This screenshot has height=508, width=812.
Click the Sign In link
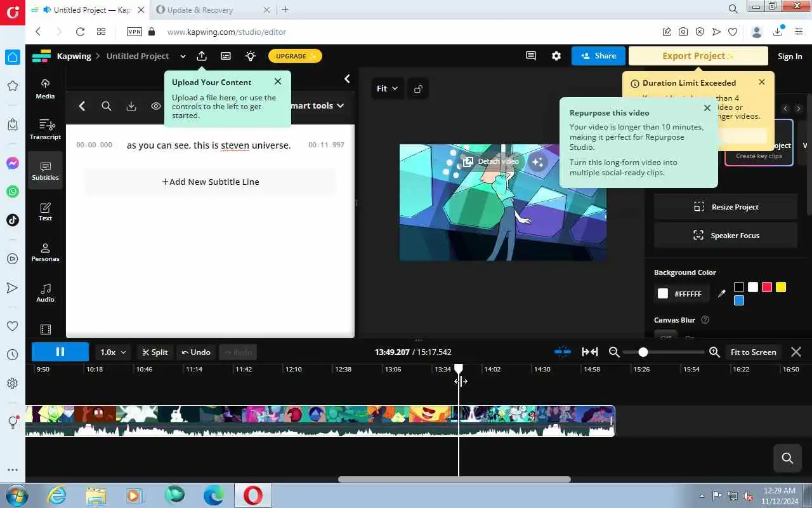(x=790, y=56)
